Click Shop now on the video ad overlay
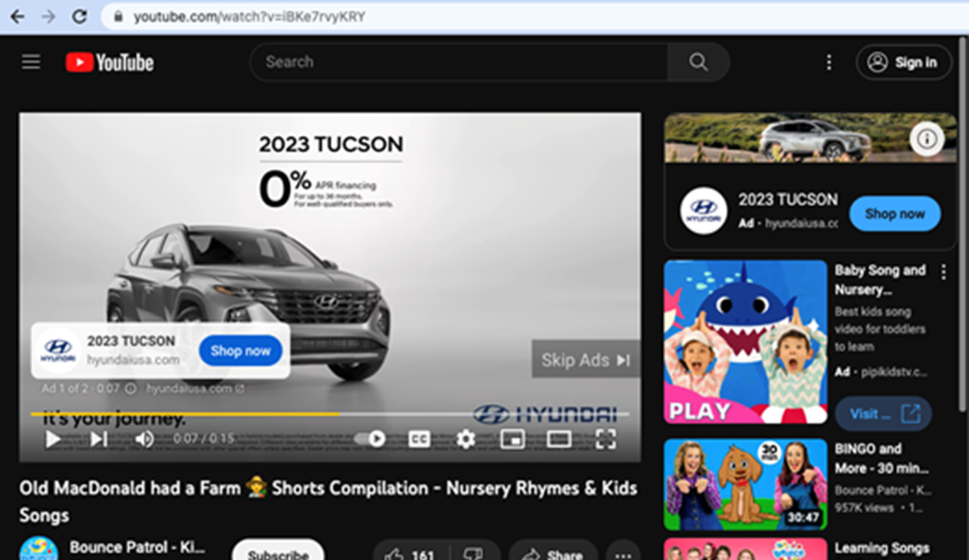The height and width of the screenshot is (560, 969). click(x=240, y=351)
